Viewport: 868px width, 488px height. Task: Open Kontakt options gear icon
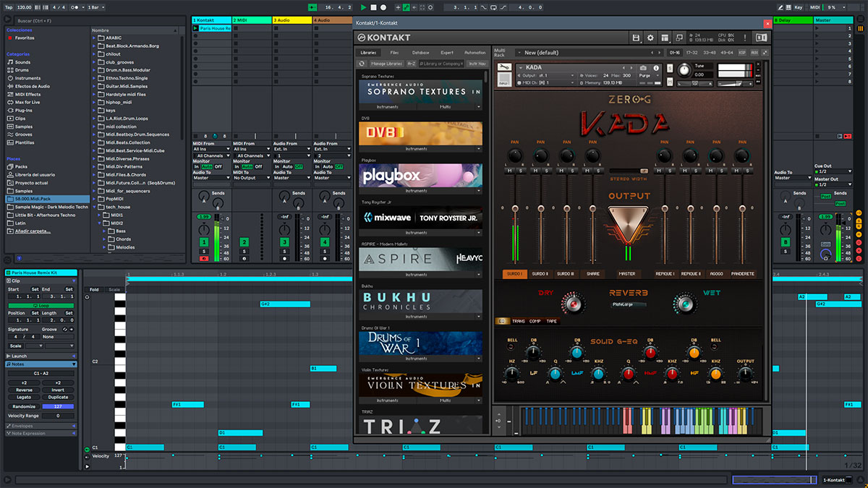click(x=650, y=38)
